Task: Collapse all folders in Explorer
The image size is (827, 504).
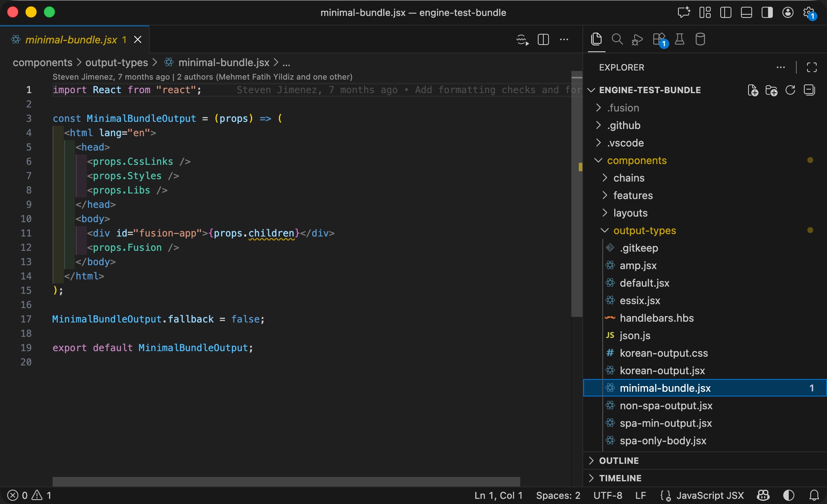Action: (809, 90)
